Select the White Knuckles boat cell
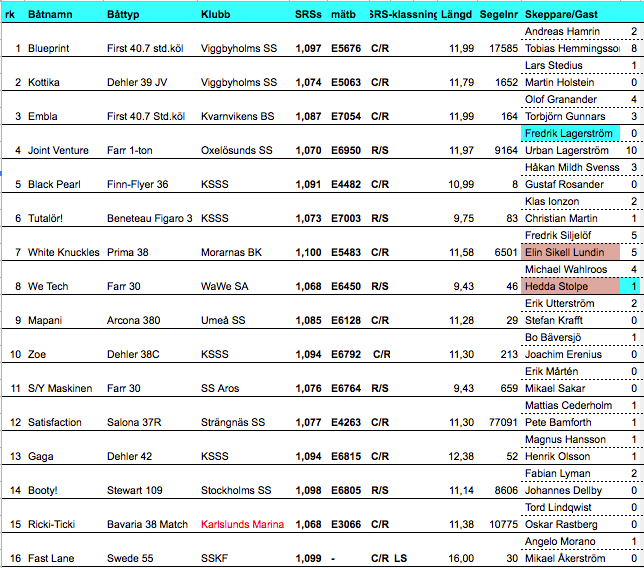Viewport: 644px width, 568px height. (63, 252)
